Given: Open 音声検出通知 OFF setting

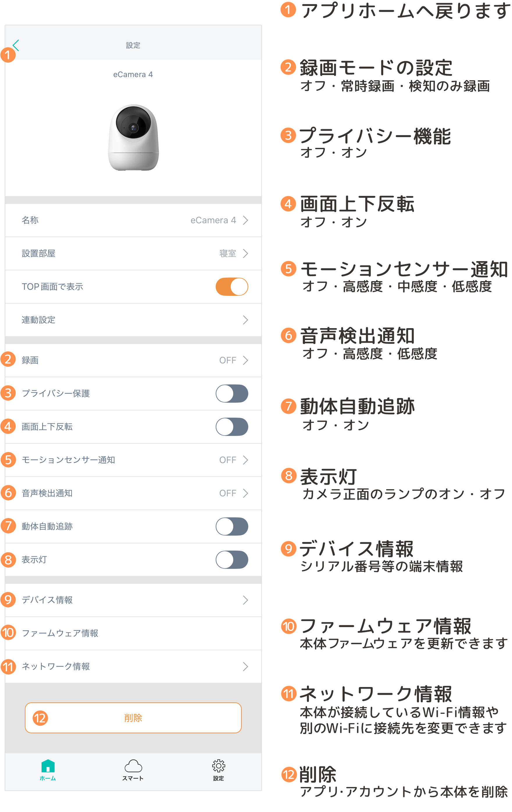Looking at the screenshot, I should click(x=133, y=493).
